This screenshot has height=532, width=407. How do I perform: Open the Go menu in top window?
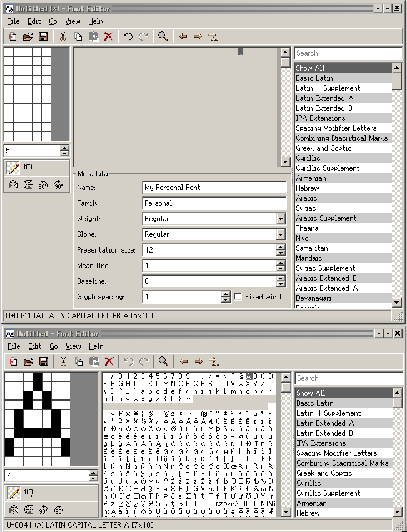click(x=53, y=21)
